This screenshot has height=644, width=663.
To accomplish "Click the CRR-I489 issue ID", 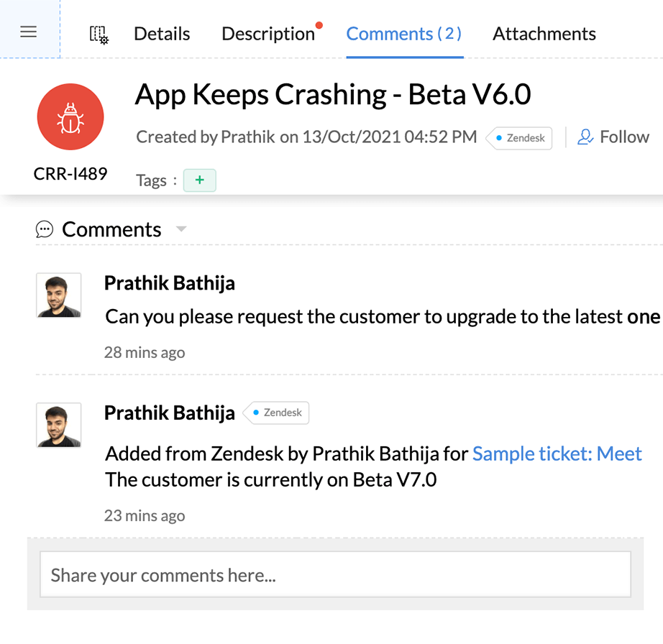I will [70, 174].
